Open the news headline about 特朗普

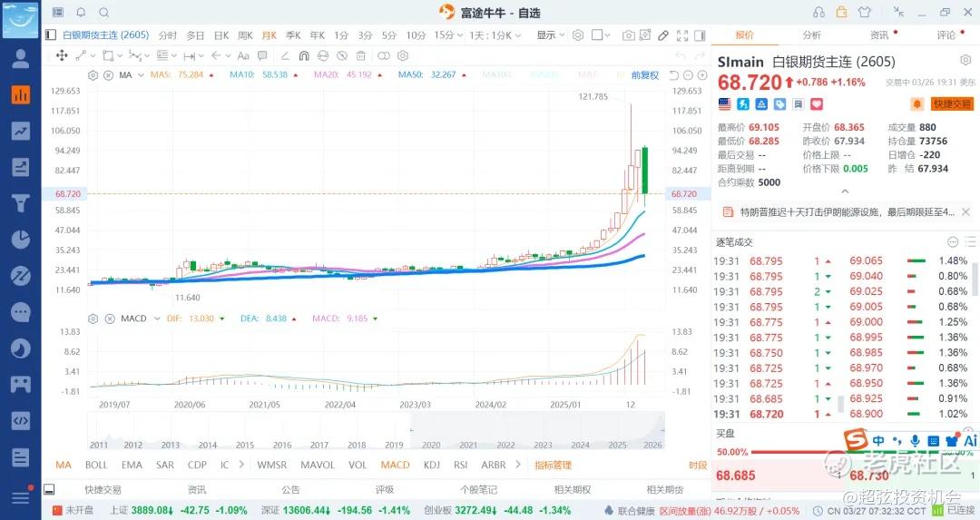pos(847,212)
